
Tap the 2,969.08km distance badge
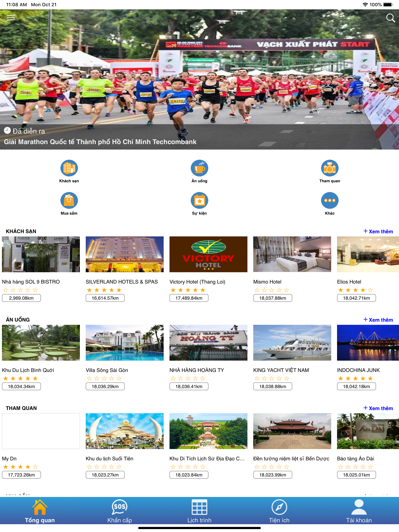[x=21, y=298]
